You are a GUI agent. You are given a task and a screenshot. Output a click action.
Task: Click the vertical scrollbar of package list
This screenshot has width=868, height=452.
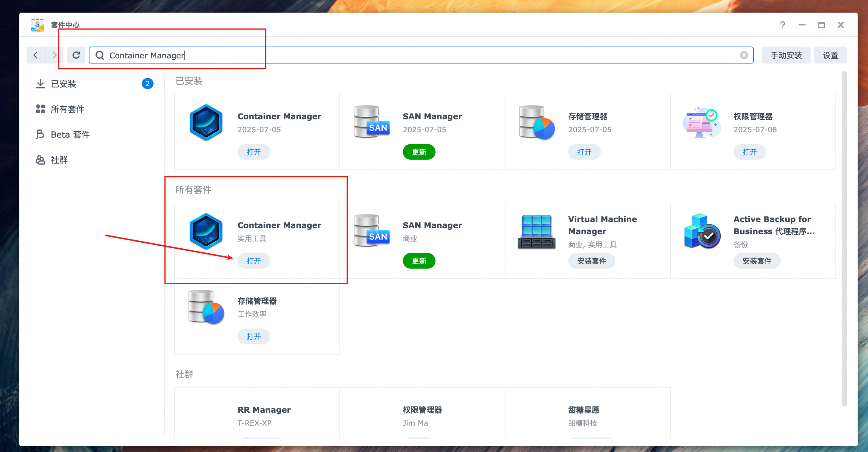point(844,238)
